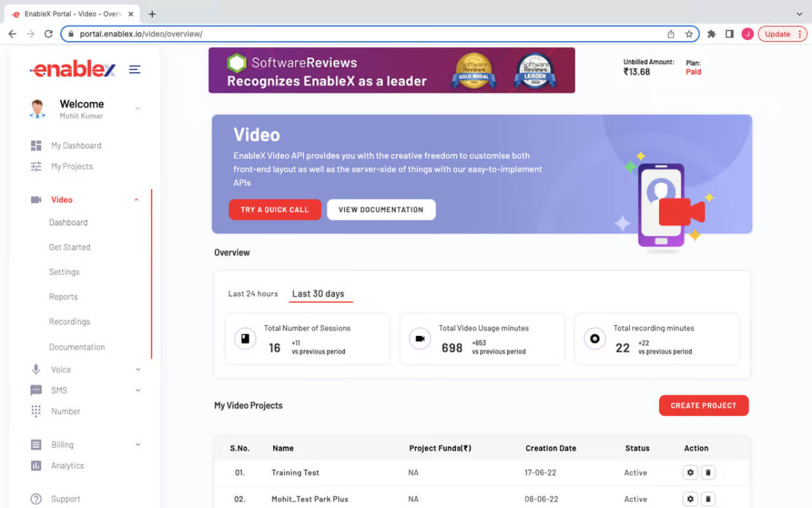Open the Support link in sidebar
The image size is (812, 508).
tap(66, 499)
